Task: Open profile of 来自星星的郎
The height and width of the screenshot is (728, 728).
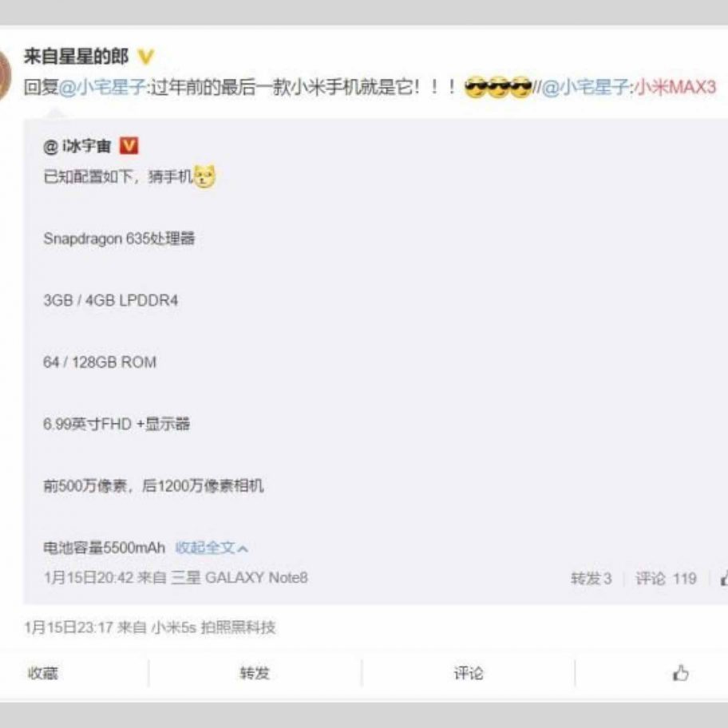Action: (x=76, y=57)
